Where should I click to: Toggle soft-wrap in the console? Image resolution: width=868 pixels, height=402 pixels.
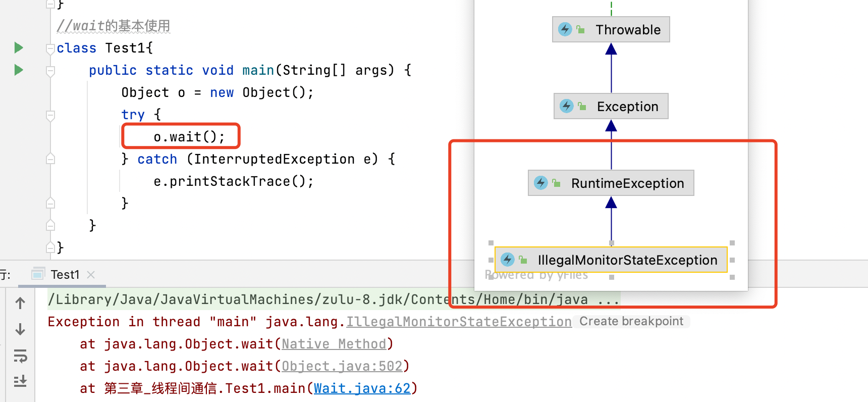(20, 356)
